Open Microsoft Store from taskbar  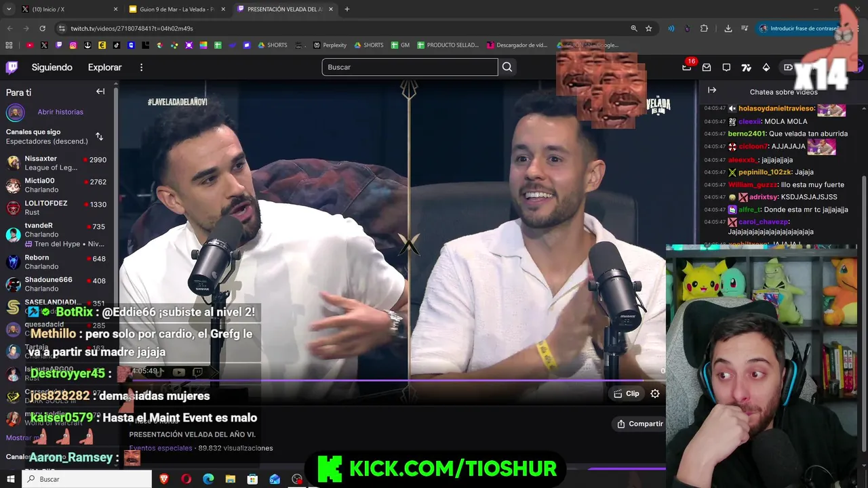click(x=252, y=479)
